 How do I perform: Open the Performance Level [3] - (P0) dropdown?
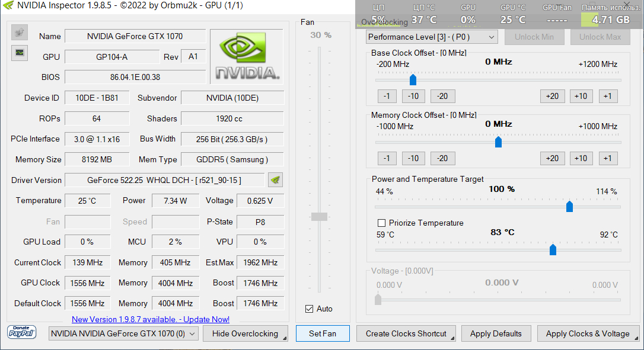point(432,37)
